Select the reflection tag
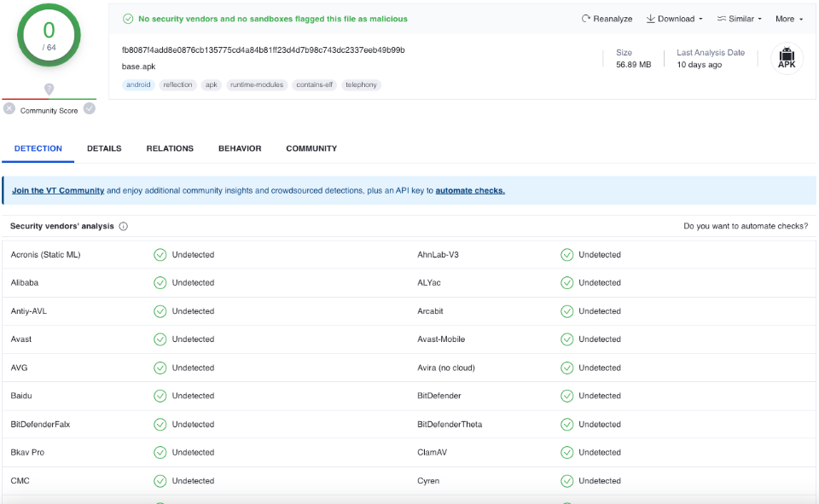Image resolution: width=819 pixels, height=504 pixels. pos(177,84)
